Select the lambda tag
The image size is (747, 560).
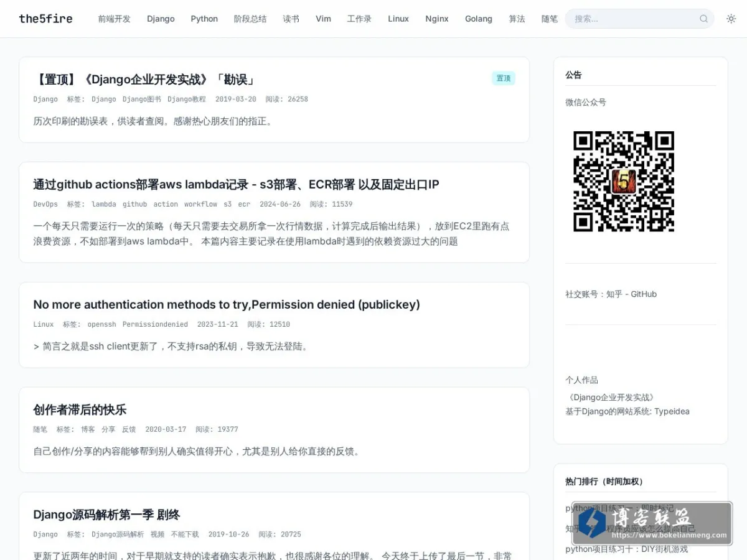103,204
